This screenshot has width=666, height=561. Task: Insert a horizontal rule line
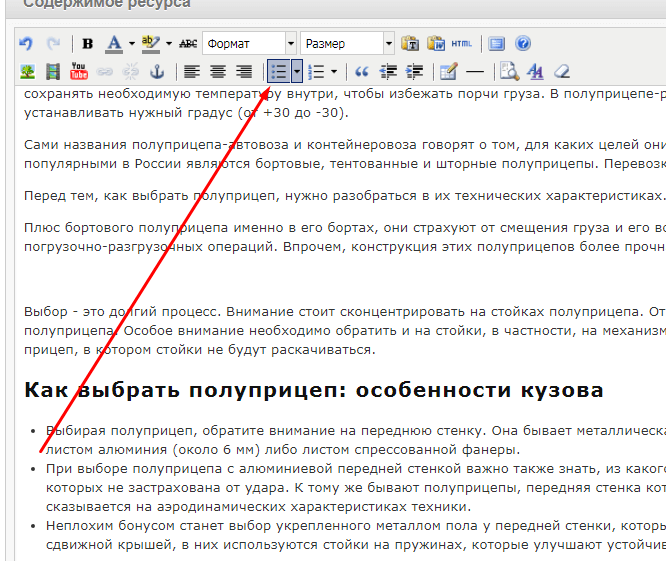pos(475,72)
